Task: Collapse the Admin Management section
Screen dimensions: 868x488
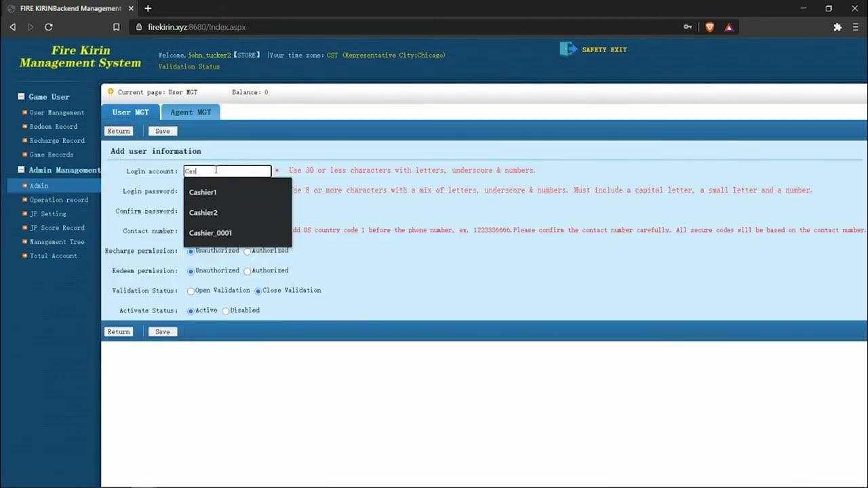Action: coord(21,170)
